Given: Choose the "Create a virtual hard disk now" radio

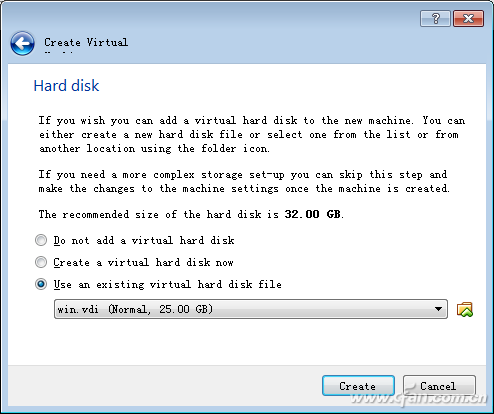Looking at the screenshot, I should [x=41, y=262].
